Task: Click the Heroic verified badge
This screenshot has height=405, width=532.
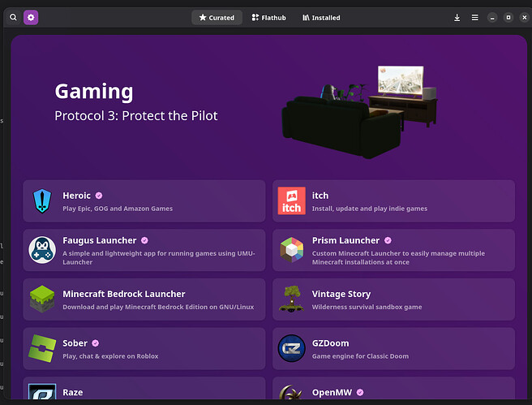Action: [99, 196]
